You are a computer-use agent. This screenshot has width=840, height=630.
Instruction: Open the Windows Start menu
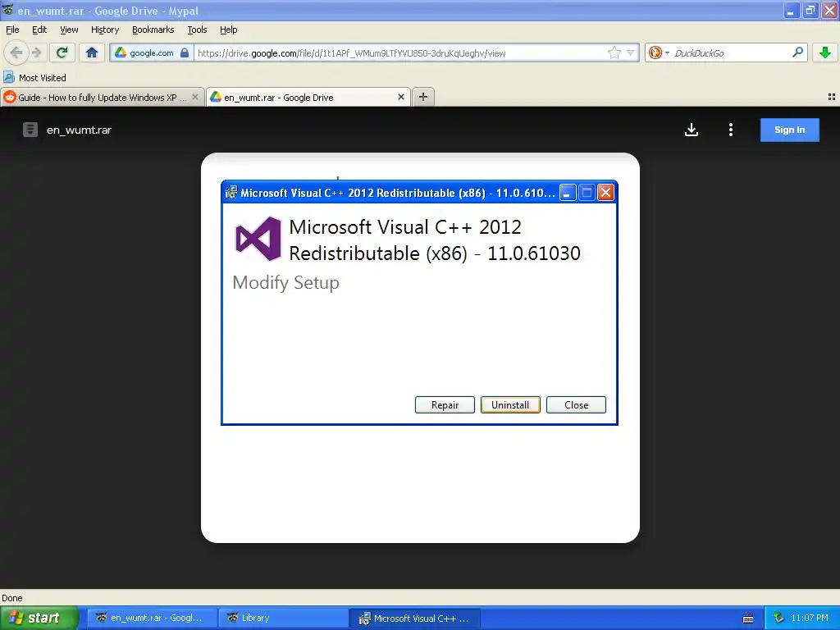[39, 618]
